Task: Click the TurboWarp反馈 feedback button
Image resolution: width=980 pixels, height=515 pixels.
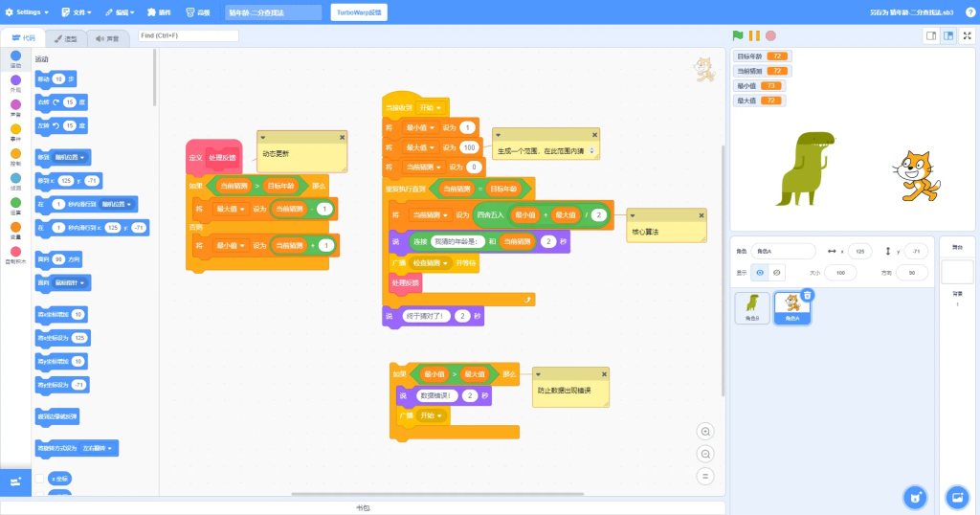Action: point(359,11)
